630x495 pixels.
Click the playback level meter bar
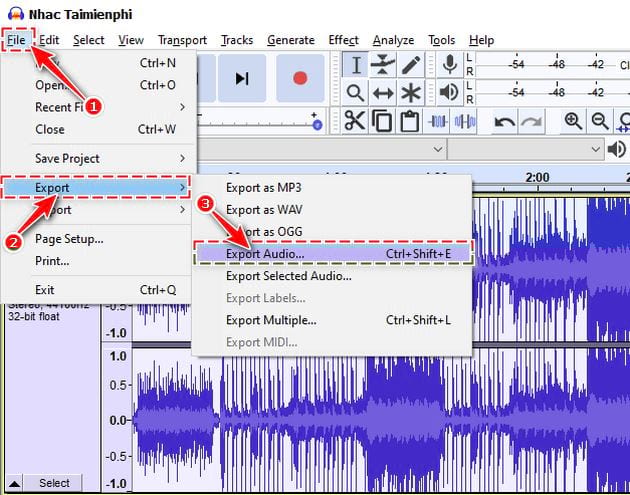[x=553, y=93]
